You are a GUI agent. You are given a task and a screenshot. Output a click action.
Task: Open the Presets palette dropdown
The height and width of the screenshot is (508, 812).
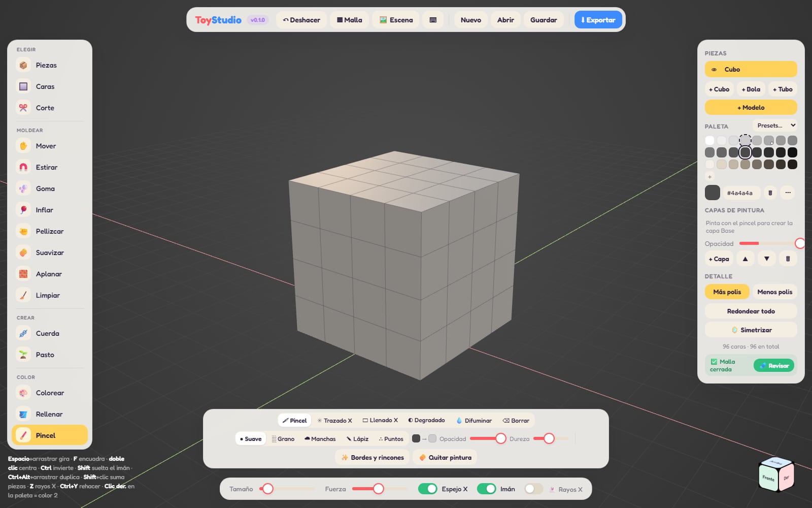click(775, 125)
